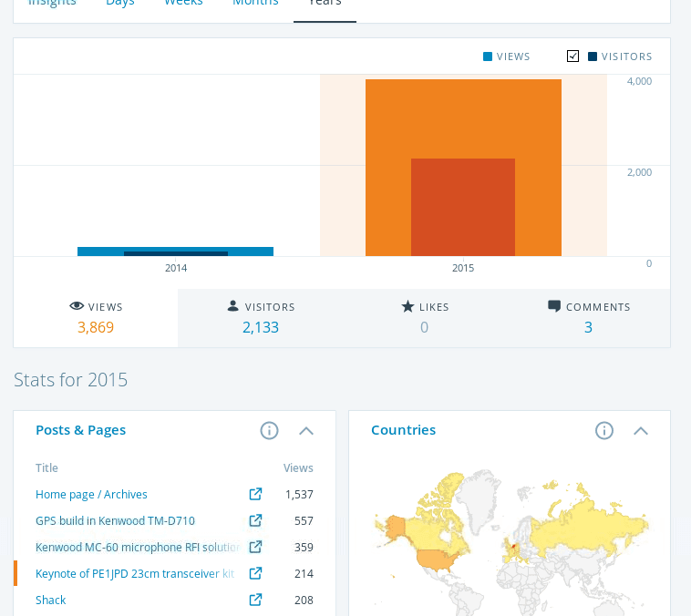Switch to the Weeks tab
The image size is (691, 616).
click(183, 4)
